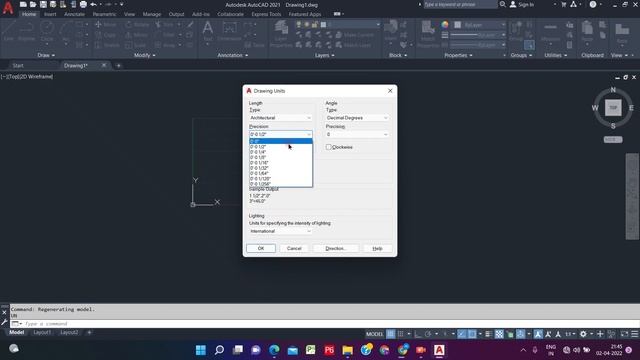The image size is (640, 360).
Task: Open the Direction settings button
Action: (336, 248)
